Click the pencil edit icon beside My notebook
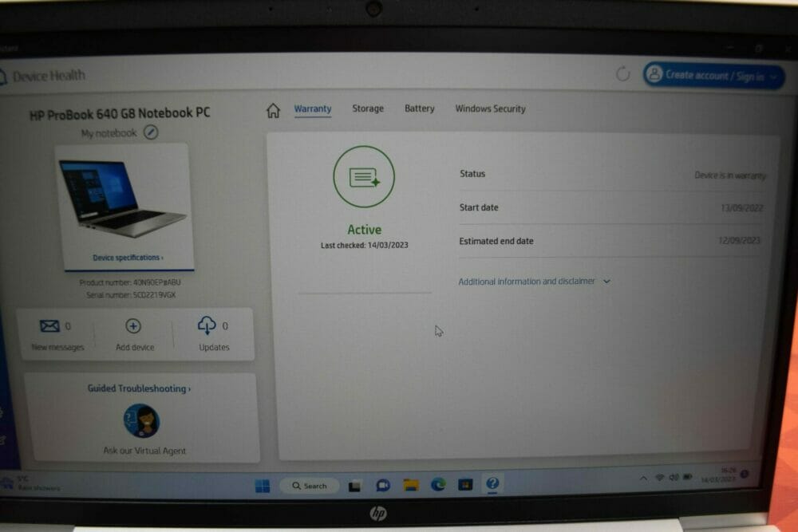Image resolution: width=798 pixels, height=532 pixels. (151, 132)
